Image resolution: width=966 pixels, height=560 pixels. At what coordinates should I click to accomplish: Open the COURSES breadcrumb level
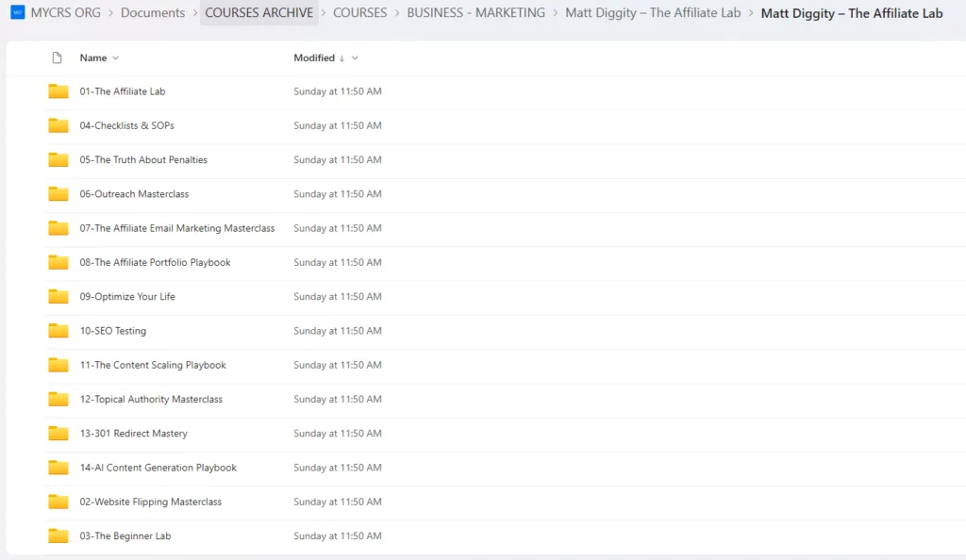359,13
